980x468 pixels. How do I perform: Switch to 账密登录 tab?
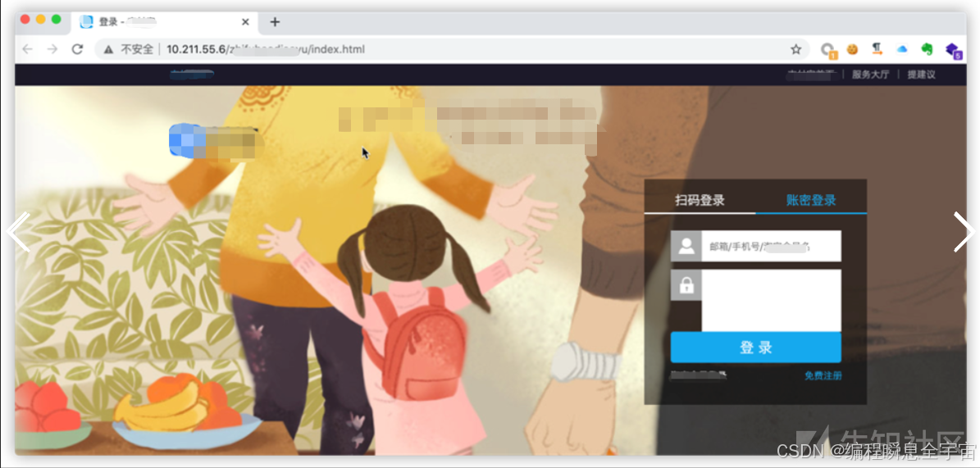point(811,201)
